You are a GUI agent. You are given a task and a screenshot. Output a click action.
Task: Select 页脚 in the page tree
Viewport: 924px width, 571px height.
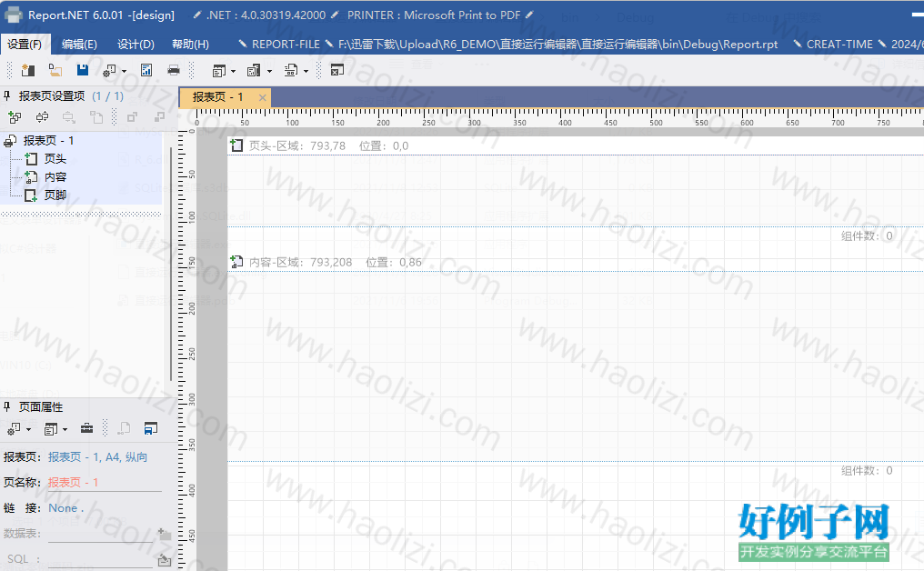coord(55,195)
